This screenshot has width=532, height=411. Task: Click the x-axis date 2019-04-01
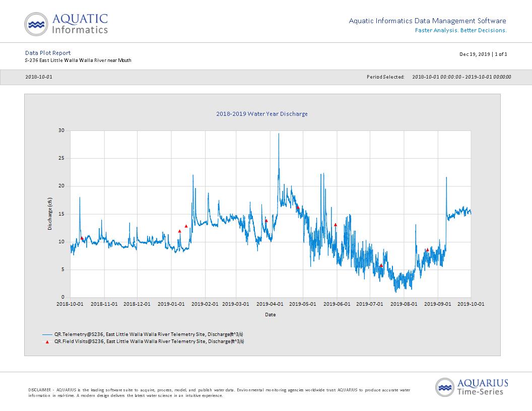pos(270,304)
